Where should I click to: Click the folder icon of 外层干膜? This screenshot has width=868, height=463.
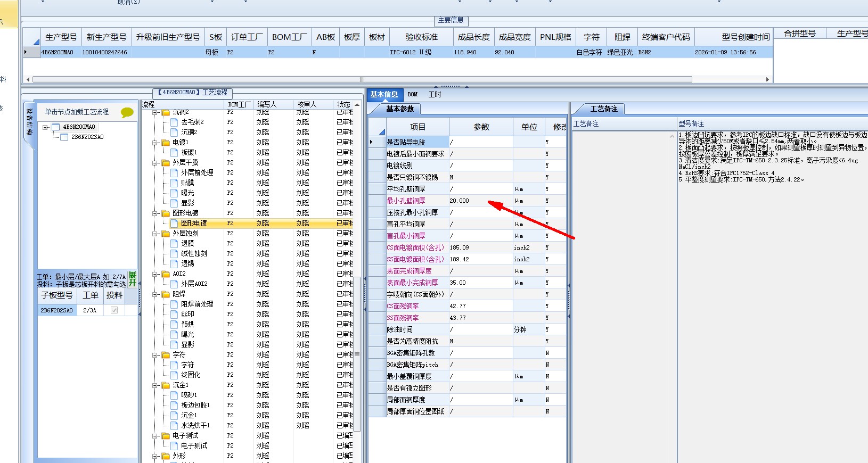click(166, 163)
